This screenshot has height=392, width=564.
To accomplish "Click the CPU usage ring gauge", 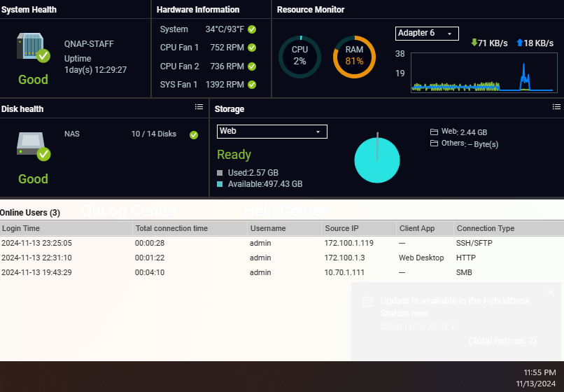I will 299,57.
